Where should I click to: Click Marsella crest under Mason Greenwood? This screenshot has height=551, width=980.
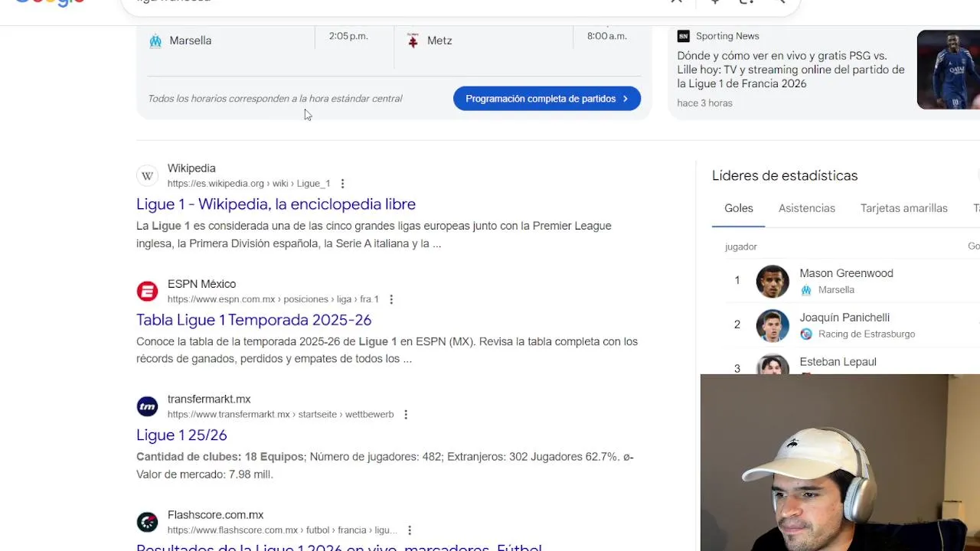click(x=805, y=290)
